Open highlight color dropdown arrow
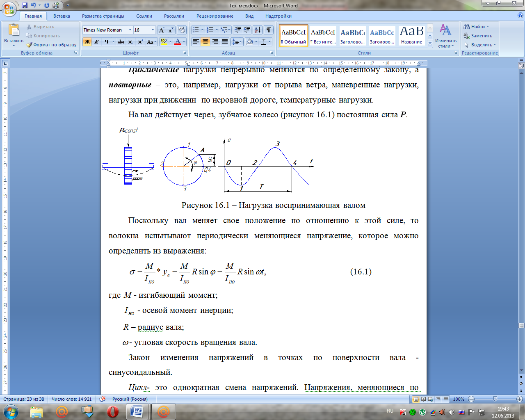 (x=170, y=42)
